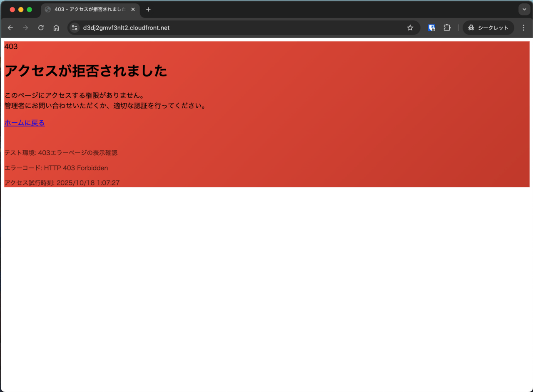Expand the tab search dropdown chevron
The image size is (533, 392).
click(x=524, y=10)
